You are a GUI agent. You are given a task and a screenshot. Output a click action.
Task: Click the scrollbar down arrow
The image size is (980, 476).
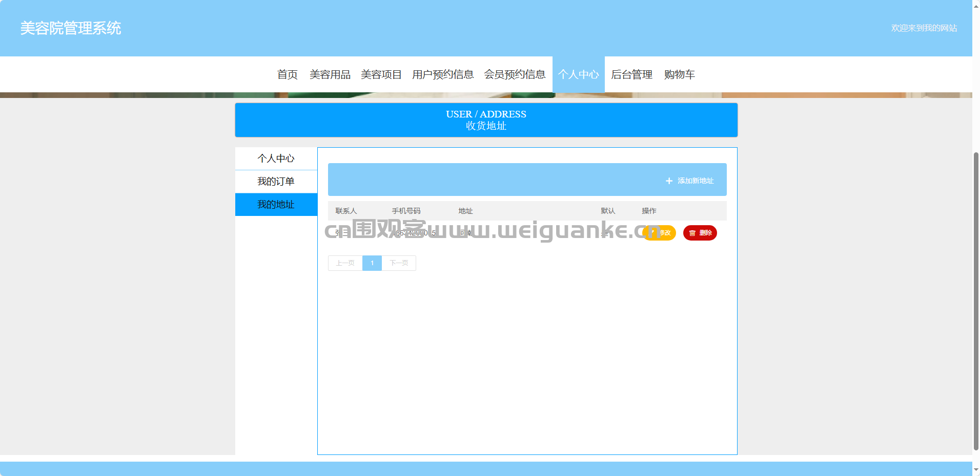(x=976, y=469)
